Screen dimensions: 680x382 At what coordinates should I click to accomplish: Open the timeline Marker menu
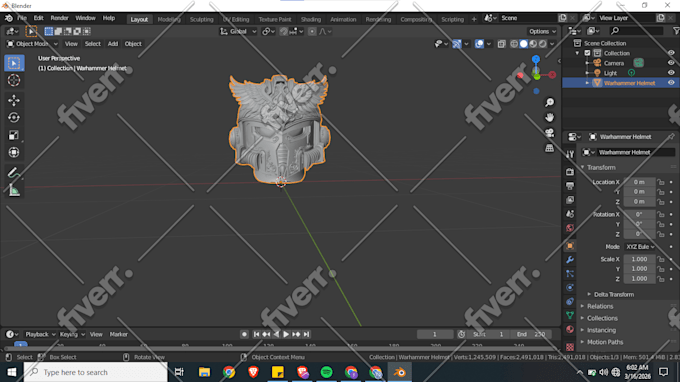click(118, 334)
